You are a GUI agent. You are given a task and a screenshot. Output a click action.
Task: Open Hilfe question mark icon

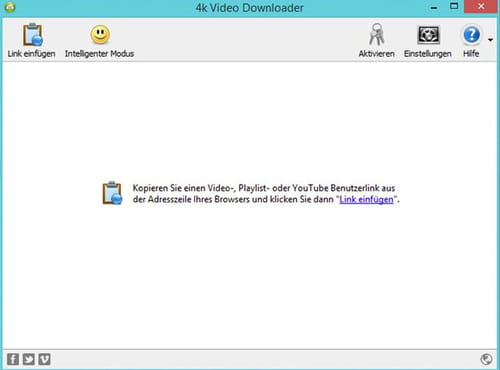[x=471, y=35]
